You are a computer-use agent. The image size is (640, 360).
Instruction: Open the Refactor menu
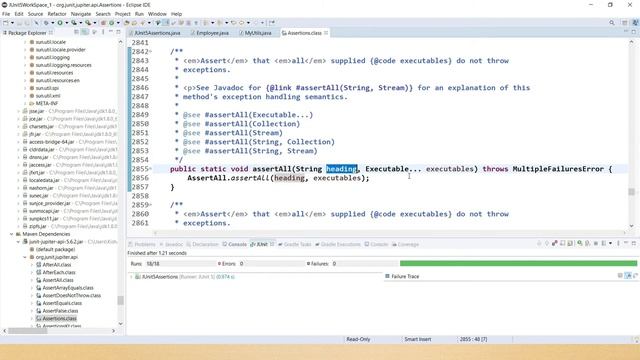(x=57, y=14)
